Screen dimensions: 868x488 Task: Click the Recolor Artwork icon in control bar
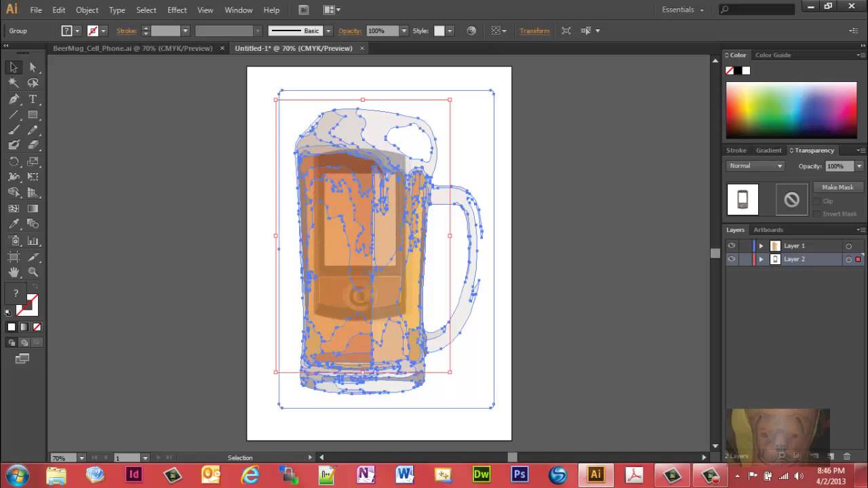471,30
